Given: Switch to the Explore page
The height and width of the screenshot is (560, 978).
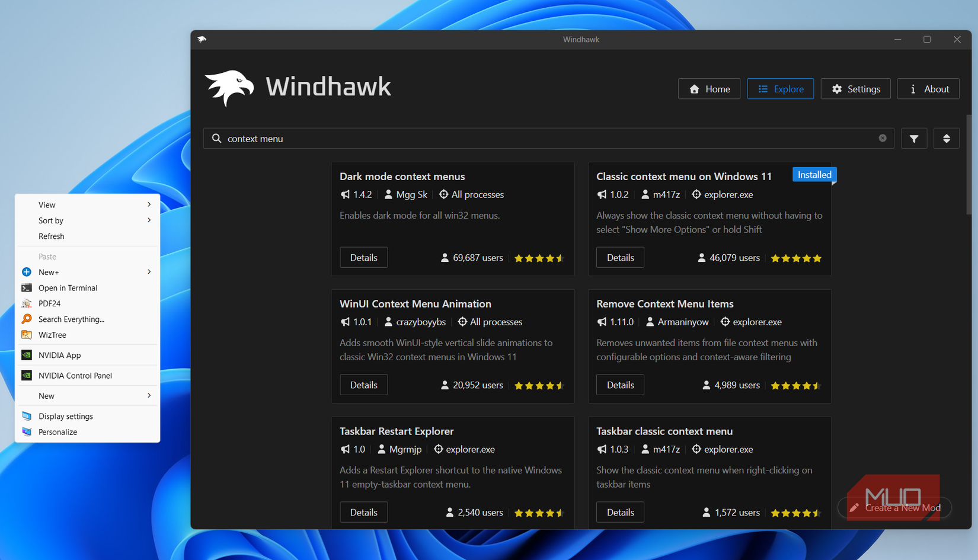Looking at the screenshot, I should (780, 89).
